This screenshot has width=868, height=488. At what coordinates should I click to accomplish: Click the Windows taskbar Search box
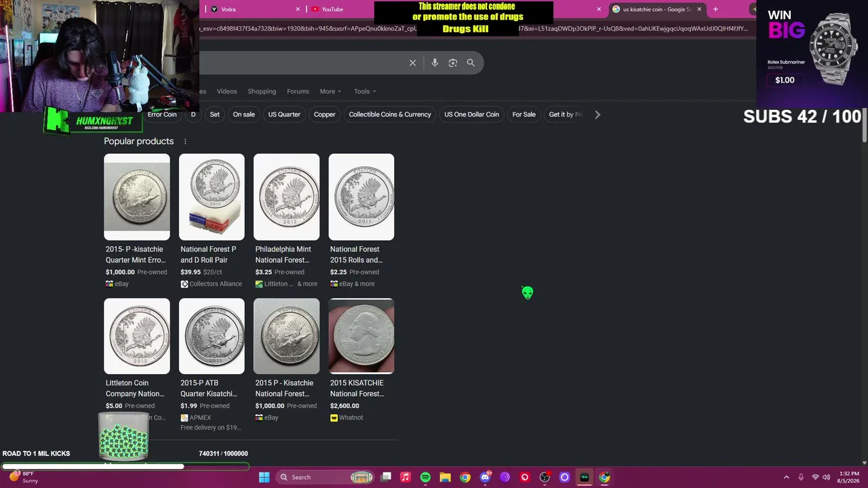[x=326, y=477]
